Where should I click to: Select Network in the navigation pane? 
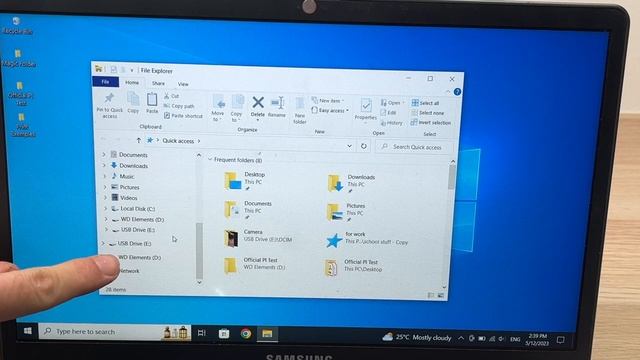click(129, 271)
